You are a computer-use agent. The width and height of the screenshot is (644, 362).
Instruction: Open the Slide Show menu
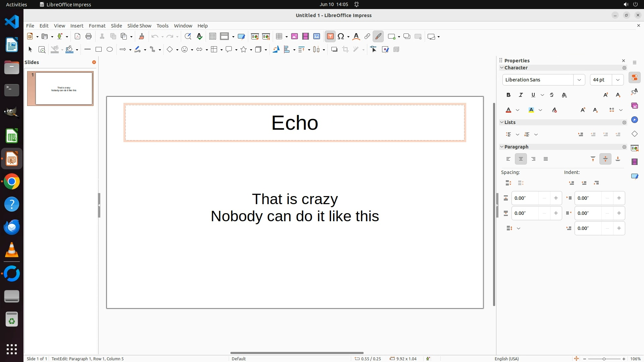pos(139,26)
